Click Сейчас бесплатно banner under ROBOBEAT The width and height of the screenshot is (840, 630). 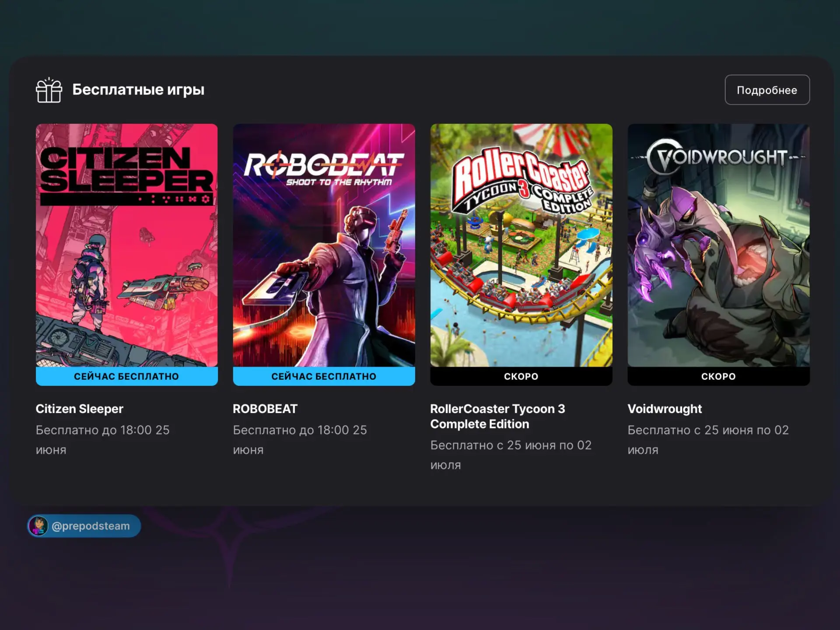point(324,376)
